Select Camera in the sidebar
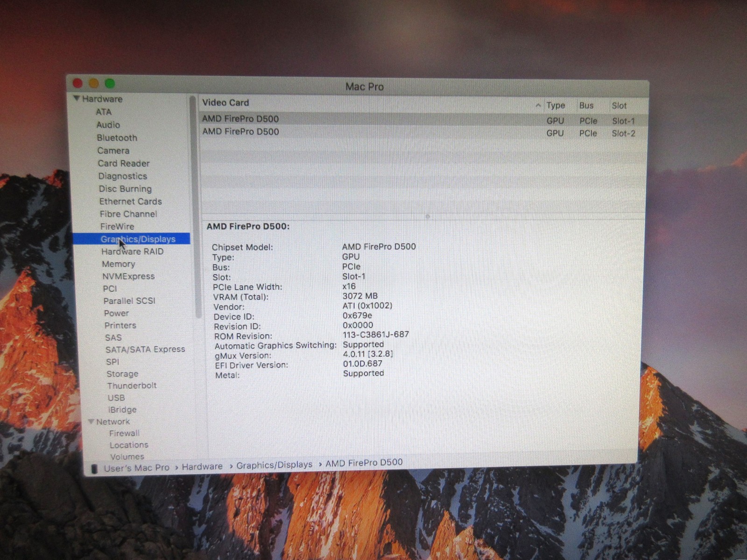This screenshot has height=560, width=747. (113, 150)
